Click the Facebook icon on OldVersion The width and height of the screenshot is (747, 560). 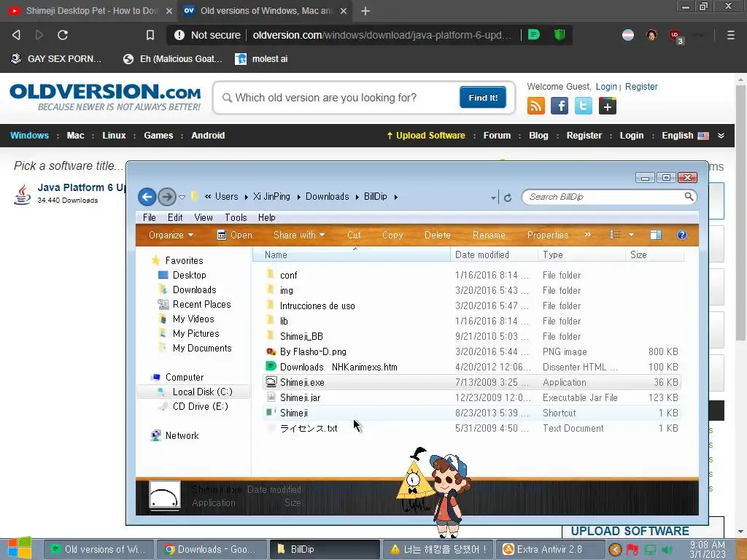[x=560, y=106]
